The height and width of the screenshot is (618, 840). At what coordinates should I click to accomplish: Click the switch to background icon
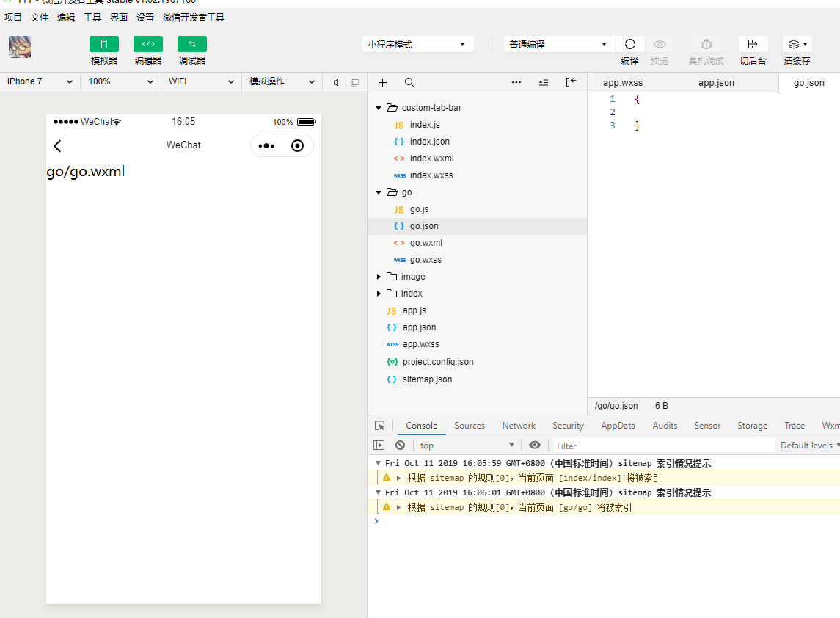753,44
